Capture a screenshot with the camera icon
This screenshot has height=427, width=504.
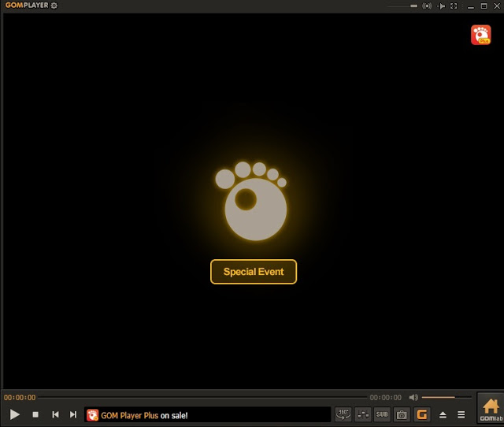point(402,414)
